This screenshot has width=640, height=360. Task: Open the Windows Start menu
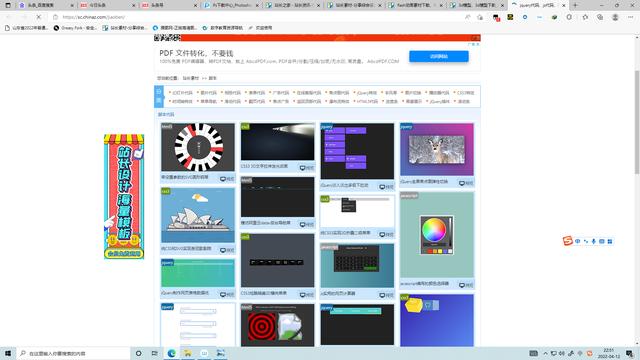pos(8,353)
